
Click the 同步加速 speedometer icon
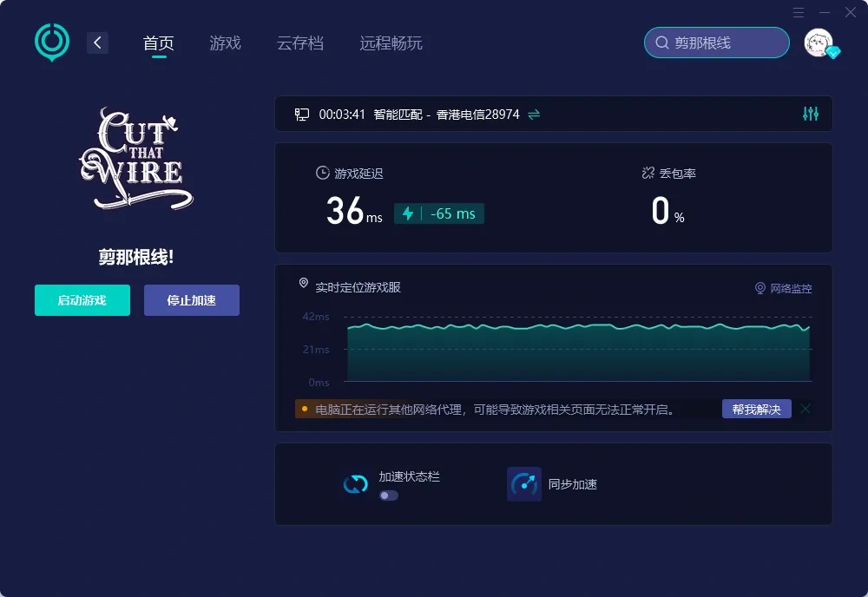pos(523,484)
